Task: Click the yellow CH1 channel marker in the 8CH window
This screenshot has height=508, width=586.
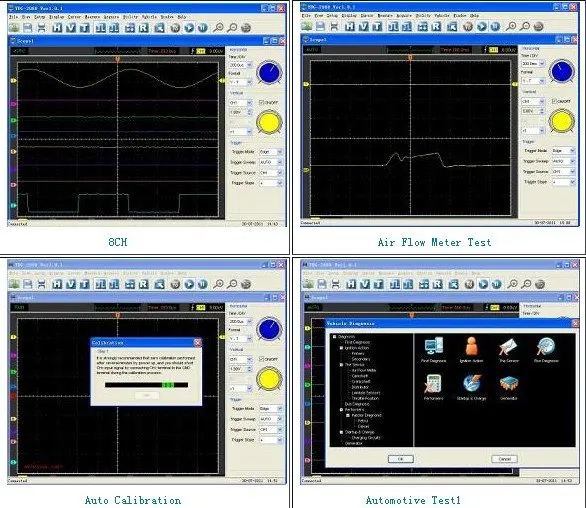Action: coord(13,80)
